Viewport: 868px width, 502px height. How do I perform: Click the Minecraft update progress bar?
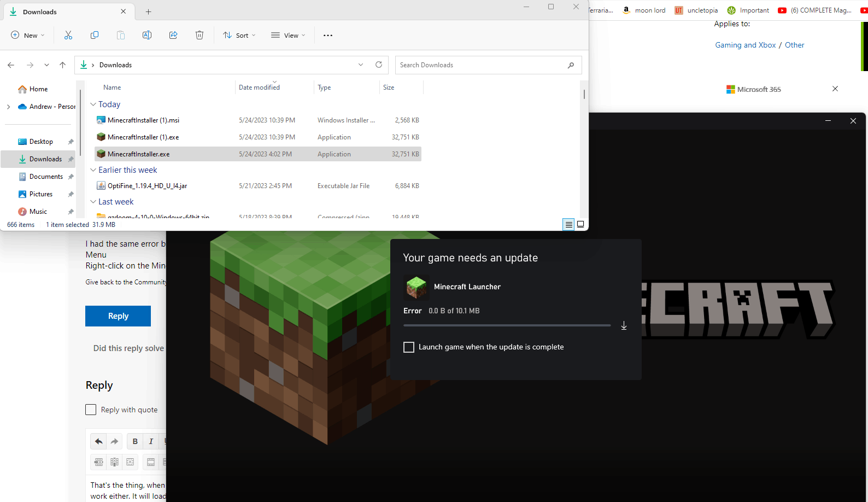click(507, 325)
